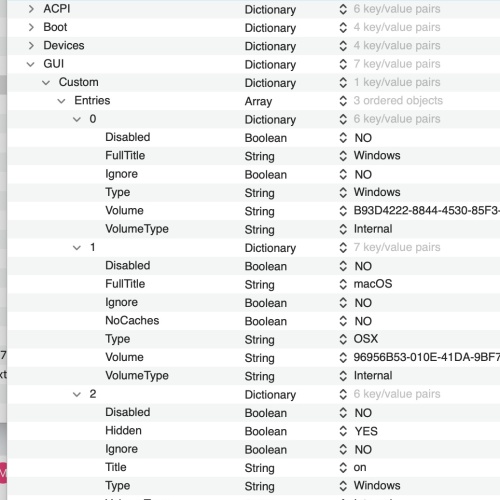The height and width of the screenshot is (500, 500).
Task: Change Hidden Boolean YES value stepper
Action: point(343,431)
